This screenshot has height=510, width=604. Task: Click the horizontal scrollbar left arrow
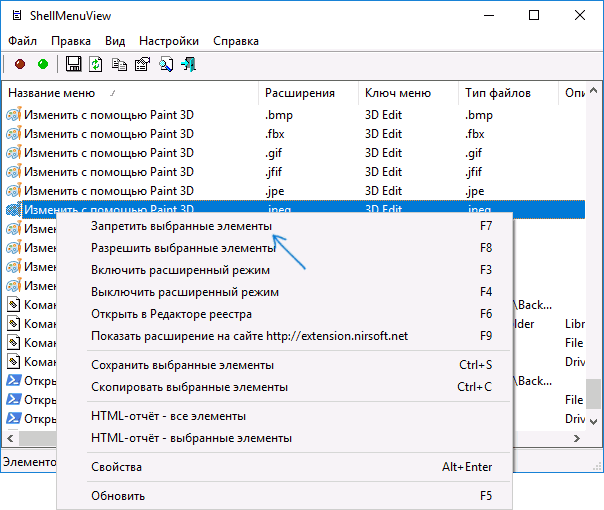[x=10, y=438]
